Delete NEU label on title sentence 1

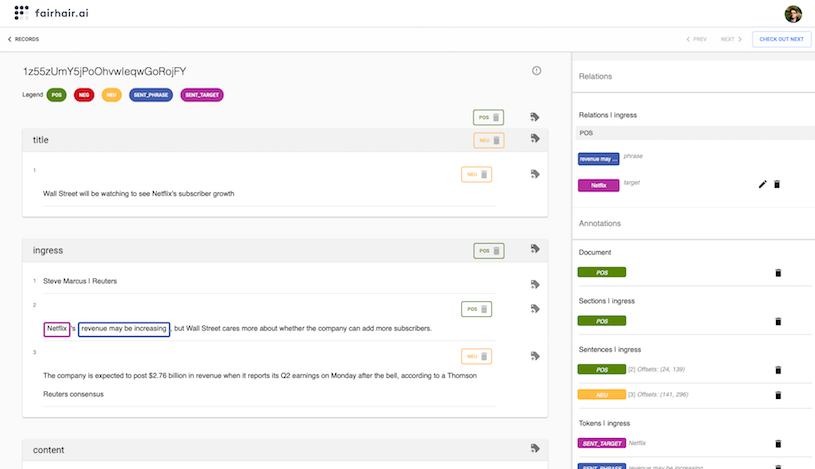tap(484, 175)
